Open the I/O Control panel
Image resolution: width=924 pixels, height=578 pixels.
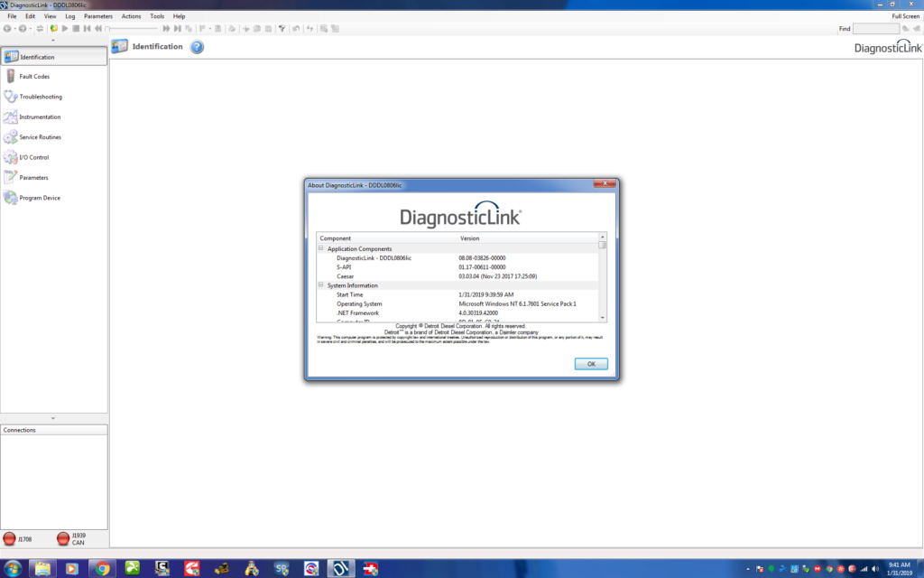point(53,157)
